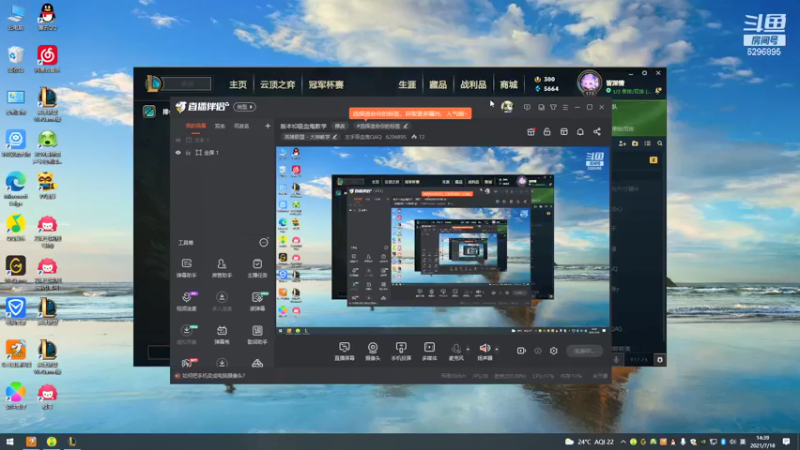Screen dimensions: 800x450
Task: Open the 弹幕秀 tool
Action: coord(222,335)
